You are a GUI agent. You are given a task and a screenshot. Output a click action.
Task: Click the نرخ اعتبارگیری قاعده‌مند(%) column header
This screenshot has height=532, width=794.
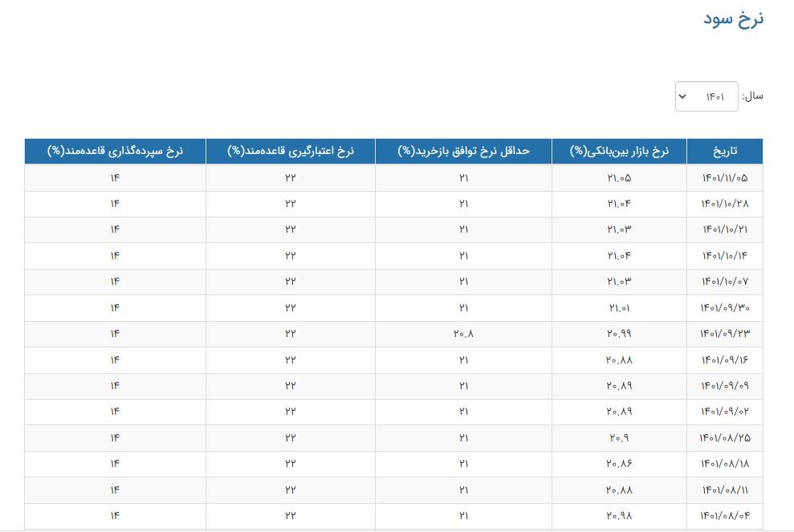click(290, 151)
